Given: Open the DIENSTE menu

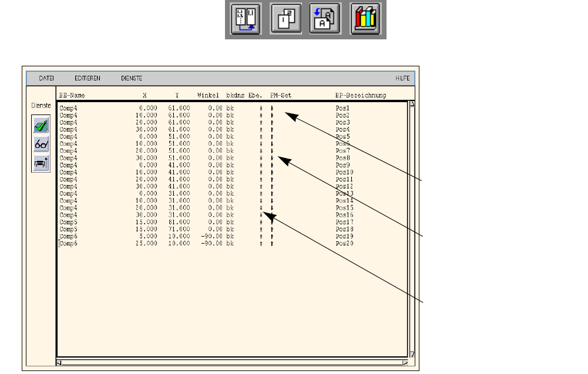Looking at the screenshot, I should click(132, 78).
